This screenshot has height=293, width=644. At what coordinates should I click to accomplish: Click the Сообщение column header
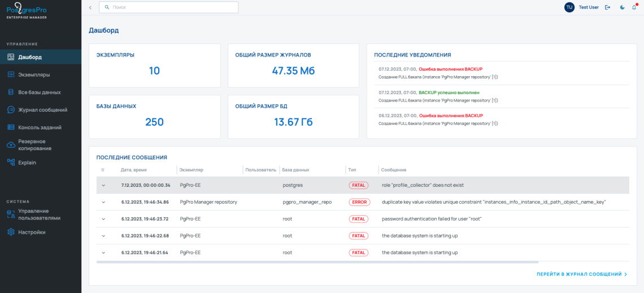pos(394,169)
